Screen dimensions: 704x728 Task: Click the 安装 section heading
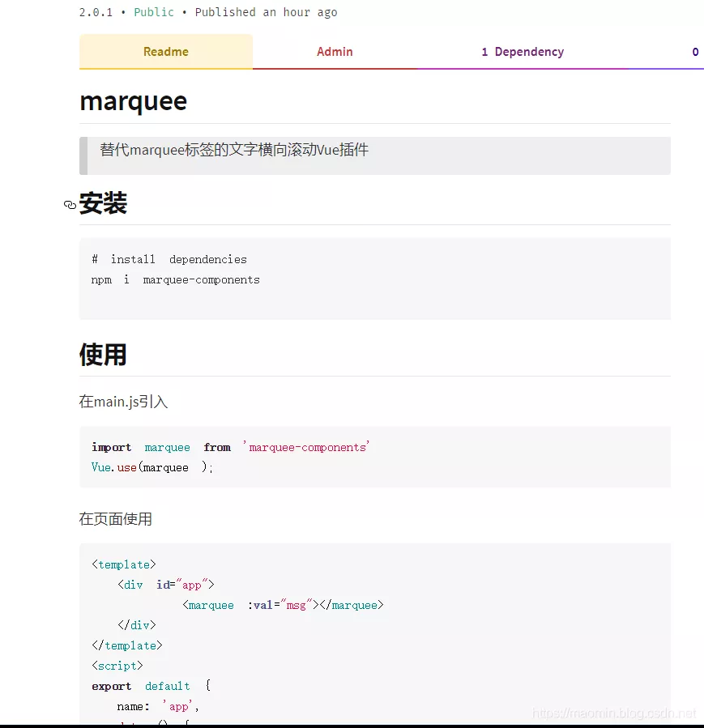click(104, 203)
